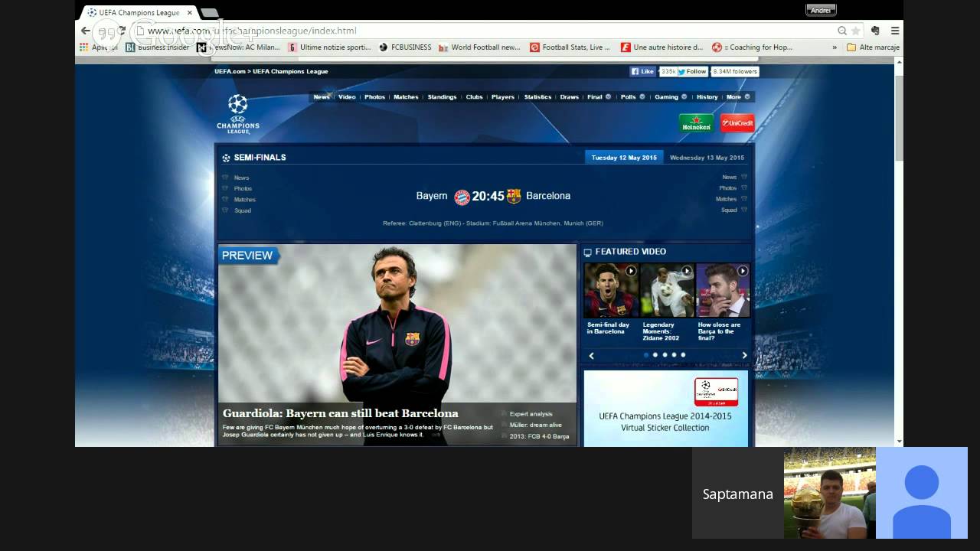
Task: Open the Standings navigation item
Action: [442, 97]
